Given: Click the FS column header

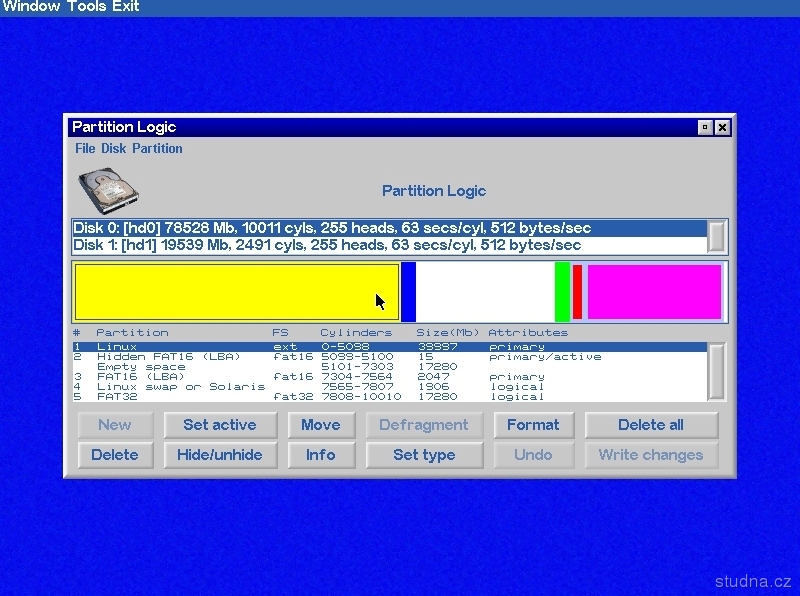Looking at the screenshot, I should pos(280,333).
